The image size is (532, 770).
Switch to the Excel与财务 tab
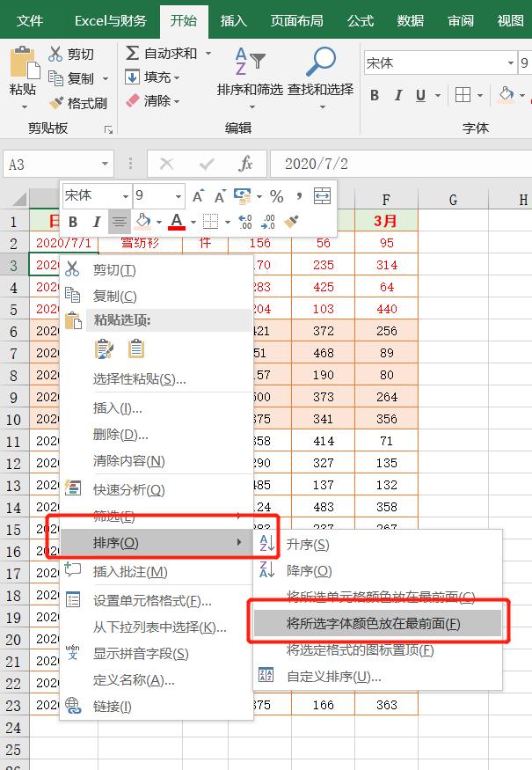[111, 20]
